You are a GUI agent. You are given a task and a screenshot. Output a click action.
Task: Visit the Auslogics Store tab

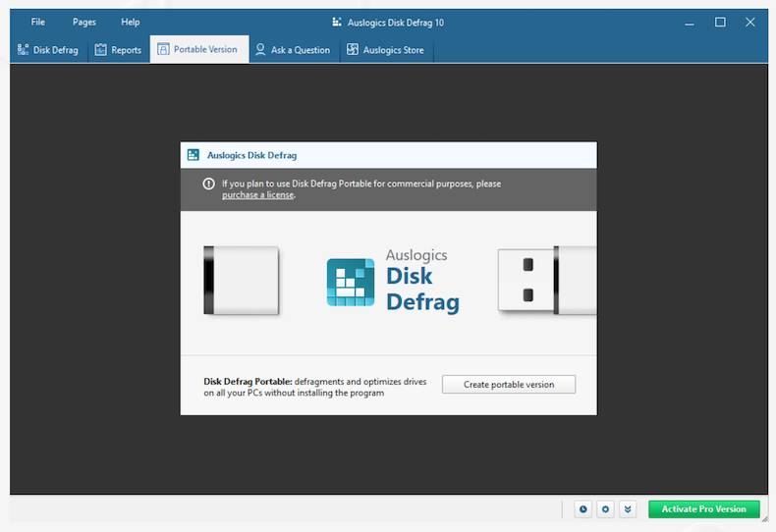pyautogui.click(x=385, y=50)
